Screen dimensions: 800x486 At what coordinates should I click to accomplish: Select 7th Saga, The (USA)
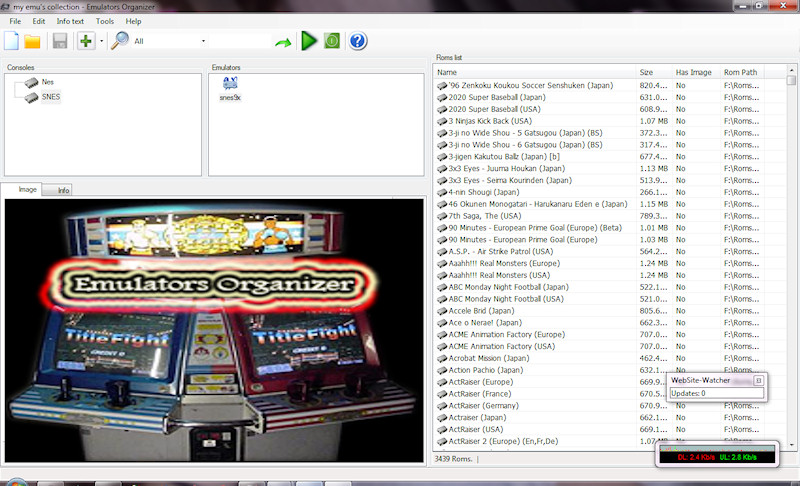click(485, 216)
